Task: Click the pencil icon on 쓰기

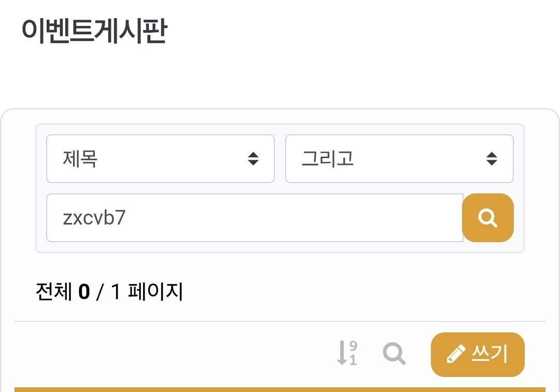Action: [456, 355]
